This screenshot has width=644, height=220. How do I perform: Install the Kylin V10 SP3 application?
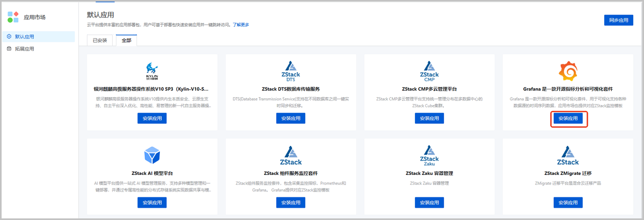(152, 119)
